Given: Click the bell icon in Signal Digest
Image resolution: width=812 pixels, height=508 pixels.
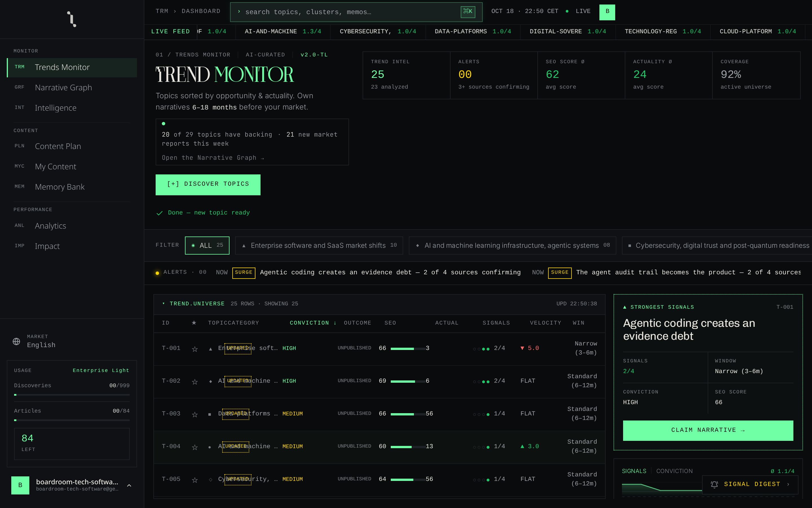Looking at the screenshot, I should point(714,484).
